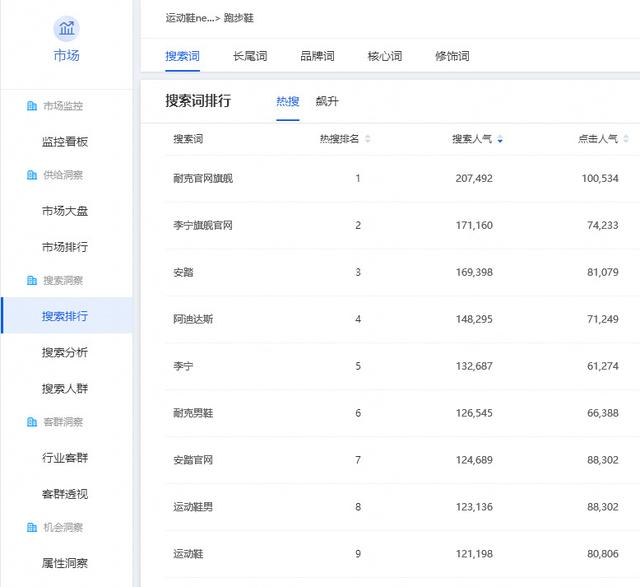The image size is (640, 587).
Task: Switch to 核心词 tab
Action: click(385, 56)
